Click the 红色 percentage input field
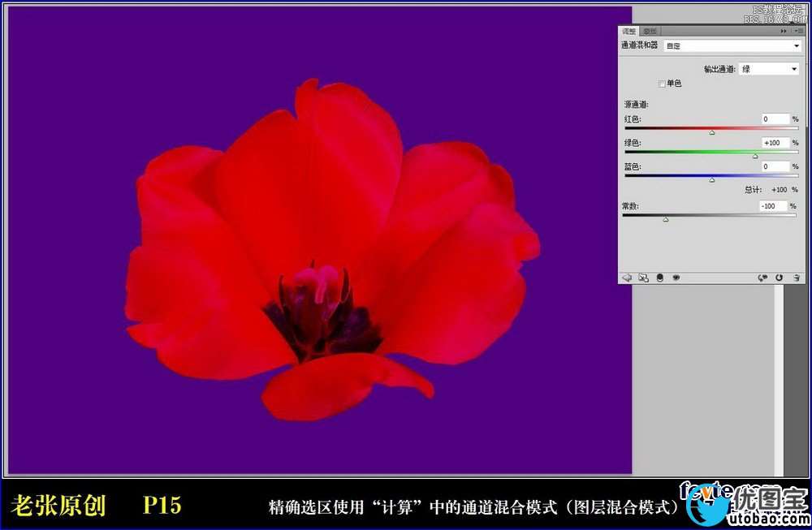Image resolution: width=812 pixels, height=530 pixels. (x=775, y=119)
